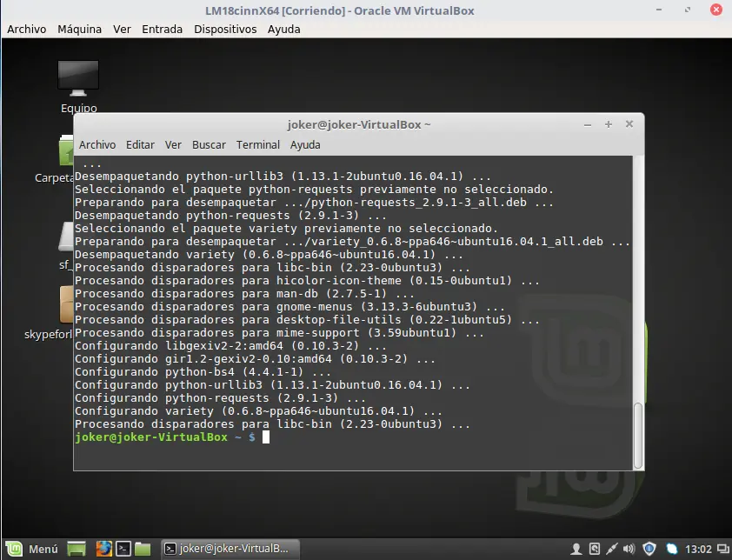The width and height of the screenshot is (732, 560).
Task: Open the 13:02 clock calendar
Action: 698,549
